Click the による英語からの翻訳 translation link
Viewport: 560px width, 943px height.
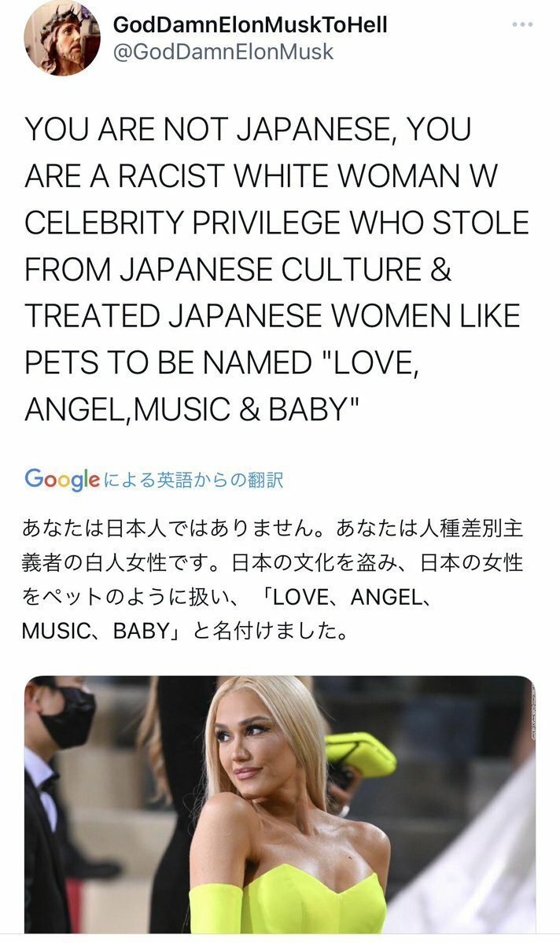click(193, 480)
